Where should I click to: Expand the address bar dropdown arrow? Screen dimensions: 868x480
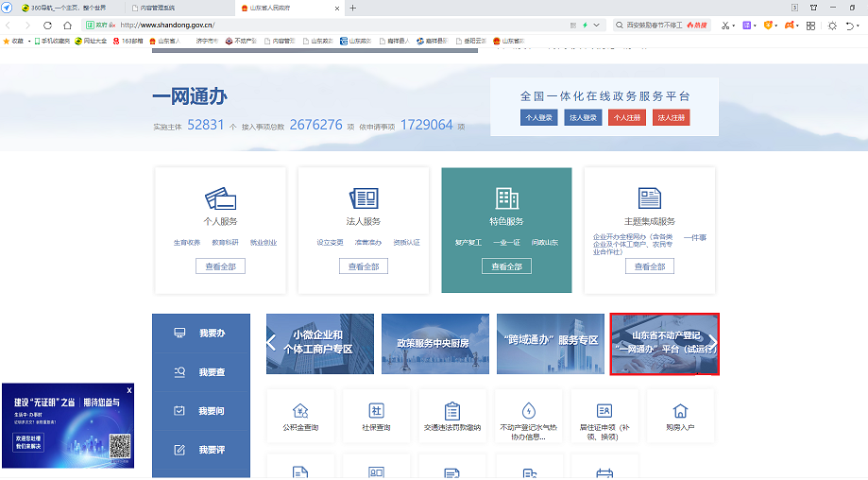[x=596, y=25]
